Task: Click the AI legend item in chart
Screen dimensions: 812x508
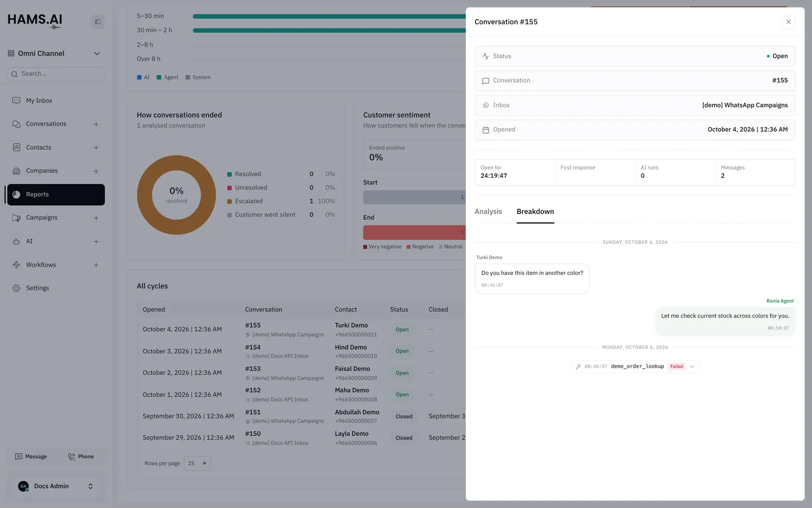Action: click(143, 77)
